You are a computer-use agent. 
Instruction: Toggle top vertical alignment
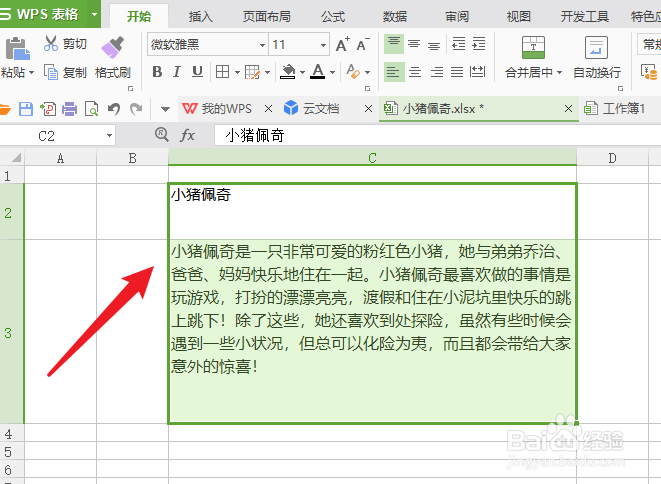[x=394, y=44]
